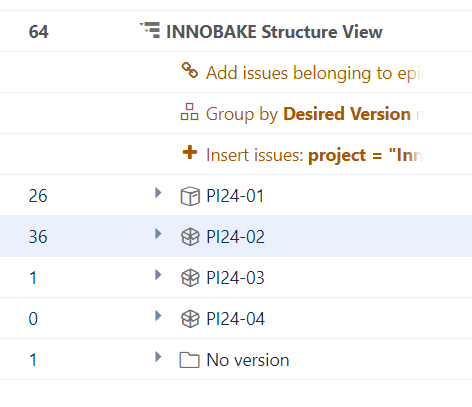Click the PI24-02 version package icon
The height and width of the screenshot is (407, 472).
pos(190,237)
